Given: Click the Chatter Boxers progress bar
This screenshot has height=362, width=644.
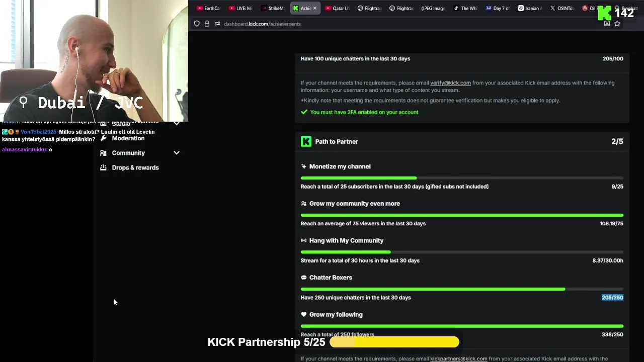Looking at the screenshot, I should (x=462, y=289).
